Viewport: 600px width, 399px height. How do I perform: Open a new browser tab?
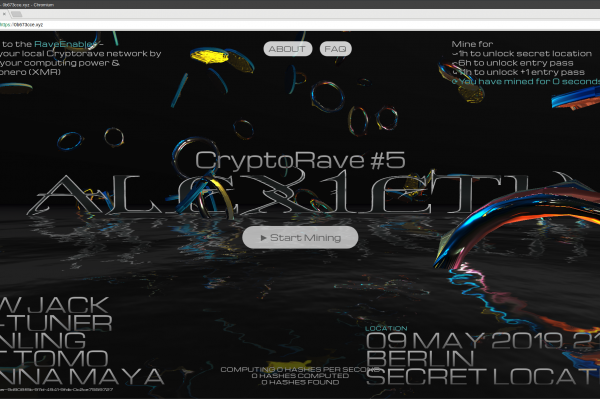pos(16,14)
